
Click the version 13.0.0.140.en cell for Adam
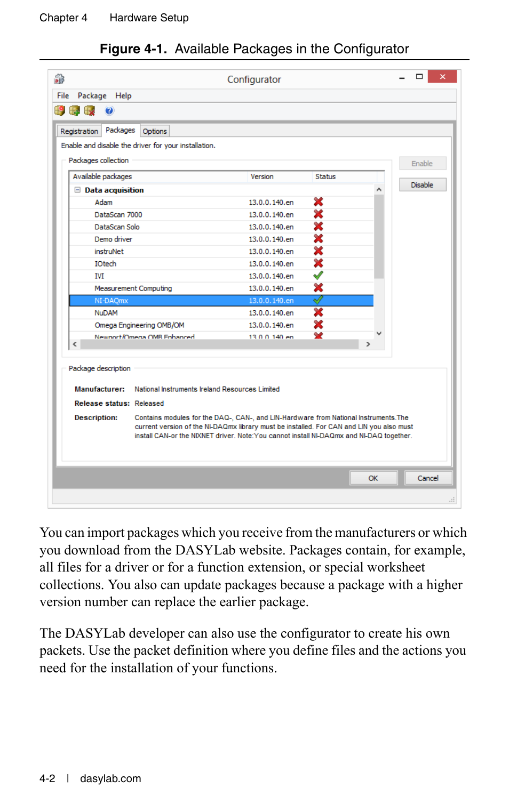point(271,202)
